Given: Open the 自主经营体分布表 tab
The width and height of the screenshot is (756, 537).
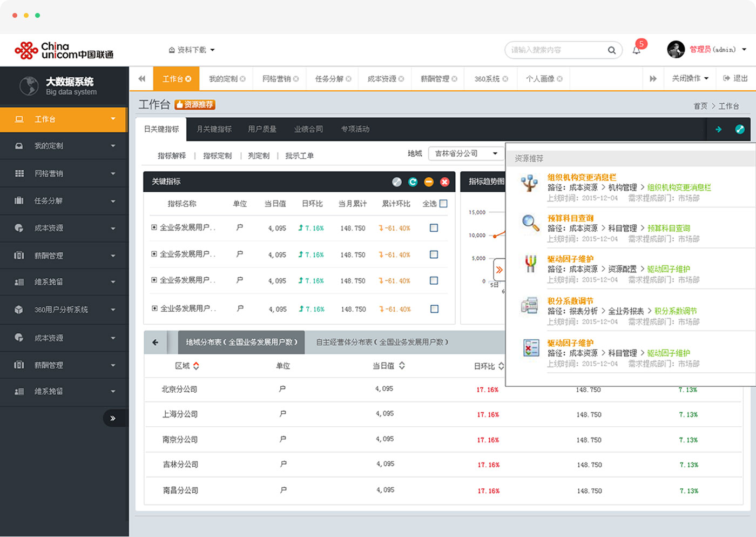Looking at the screenshot, I should [x=381, y=342].
